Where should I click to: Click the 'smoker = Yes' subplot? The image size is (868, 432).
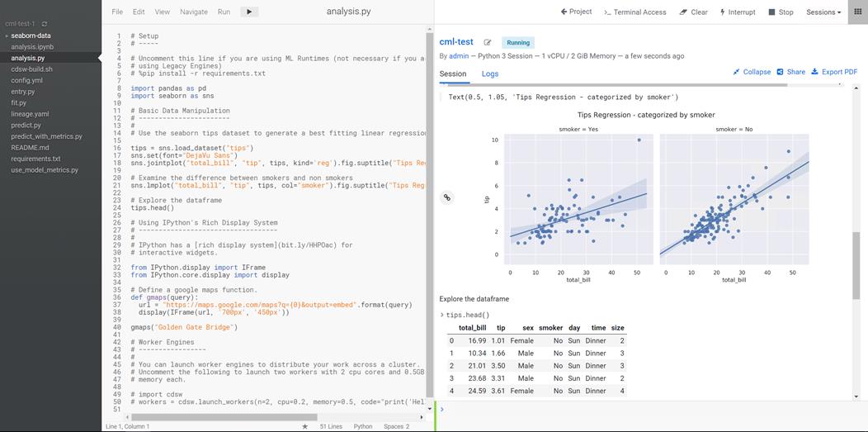coord(578,199)
